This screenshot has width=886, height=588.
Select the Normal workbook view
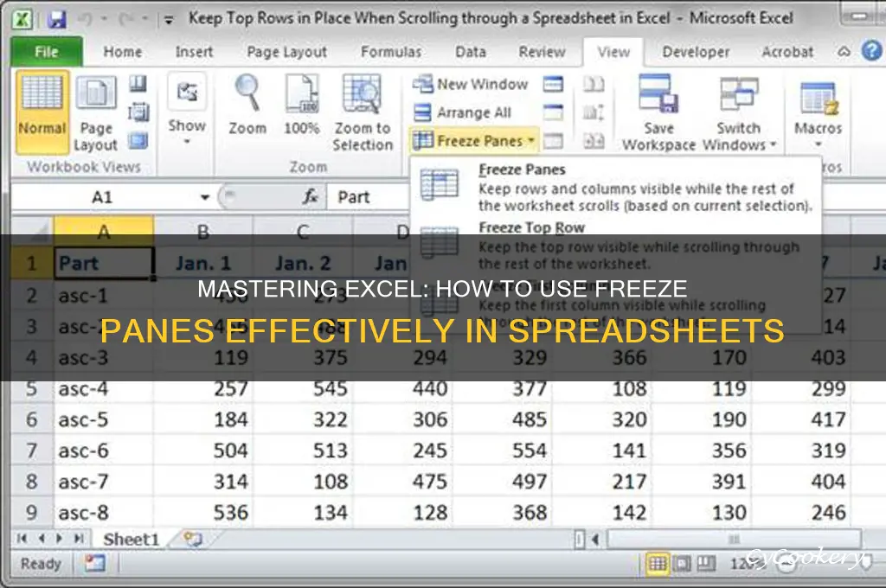pyautogui.click(x=42, y=112)
